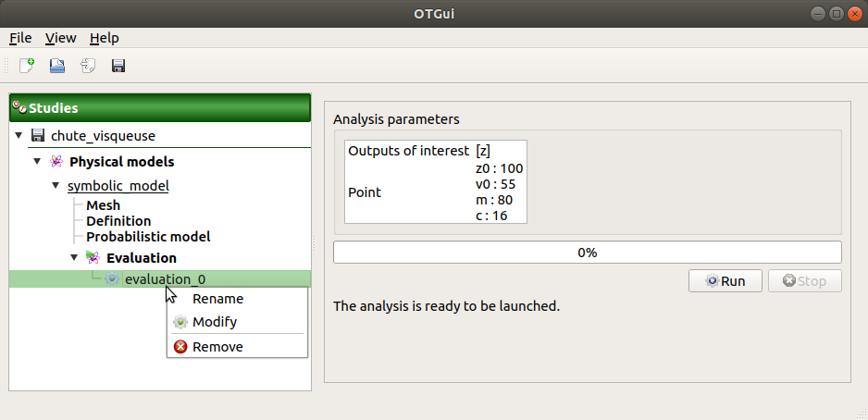The image size is (868, 420).
Task: Click the 0% progress bar
Action: tap(587, 253)
